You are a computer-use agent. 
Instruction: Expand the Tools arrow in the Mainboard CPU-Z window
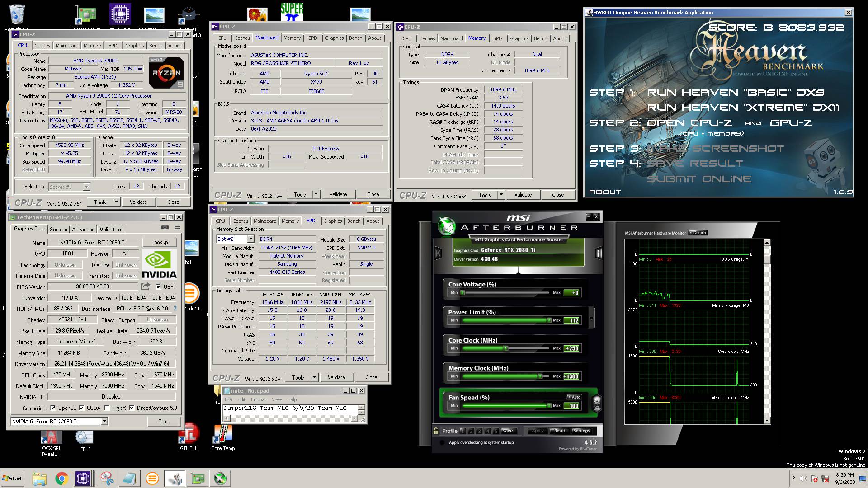316,194
